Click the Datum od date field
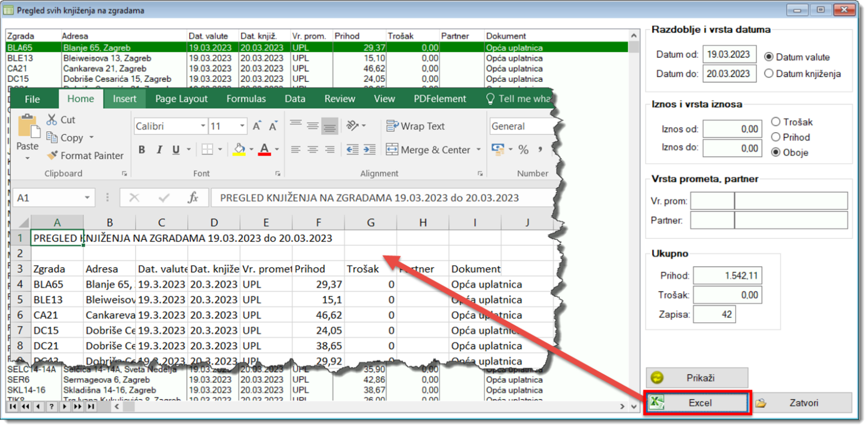 click(x=729, y=55)
